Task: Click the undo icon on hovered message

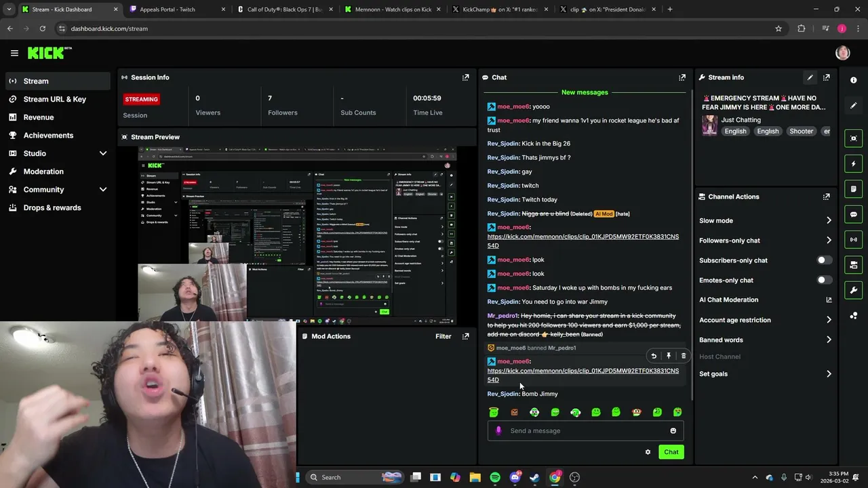Action: [654, 356]
